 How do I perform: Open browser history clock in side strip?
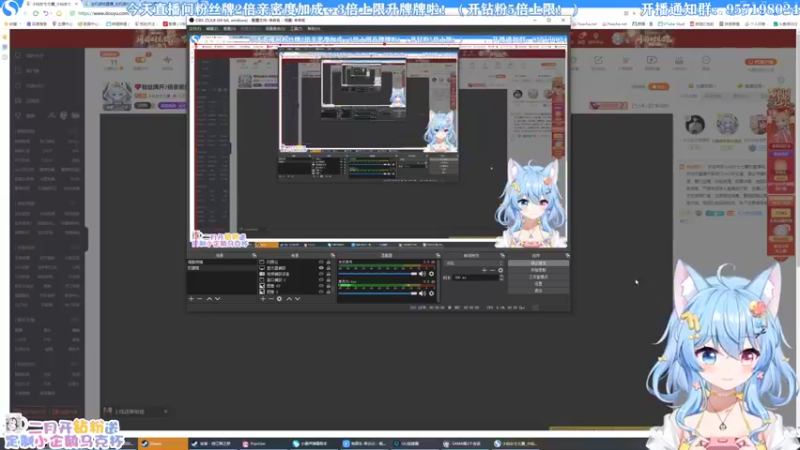(5, 57)
